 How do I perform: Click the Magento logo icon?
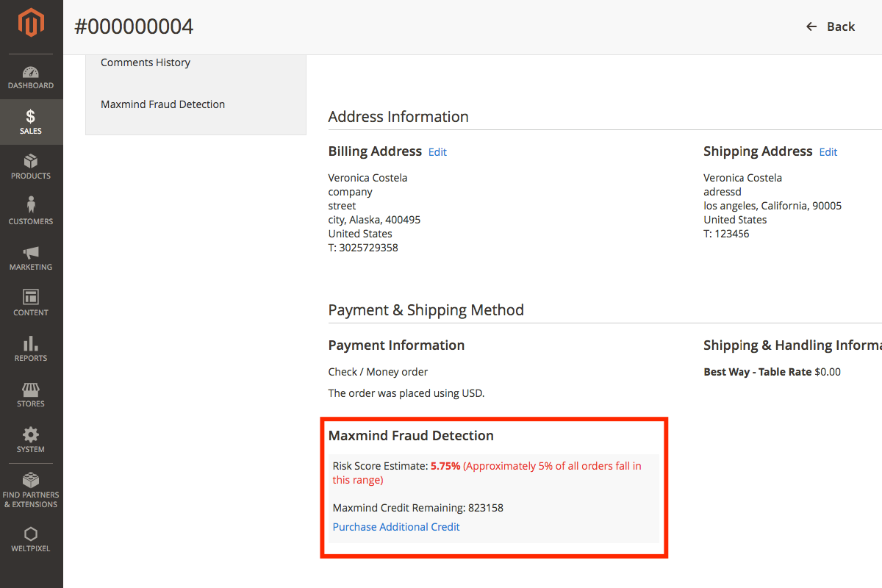pos(31,23)
